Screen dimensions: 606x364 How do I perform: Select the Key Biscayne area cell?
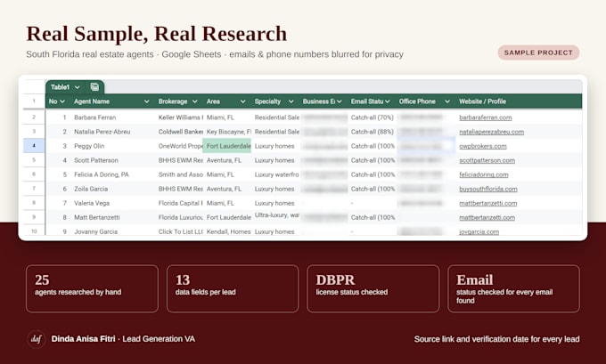point(228,132)
